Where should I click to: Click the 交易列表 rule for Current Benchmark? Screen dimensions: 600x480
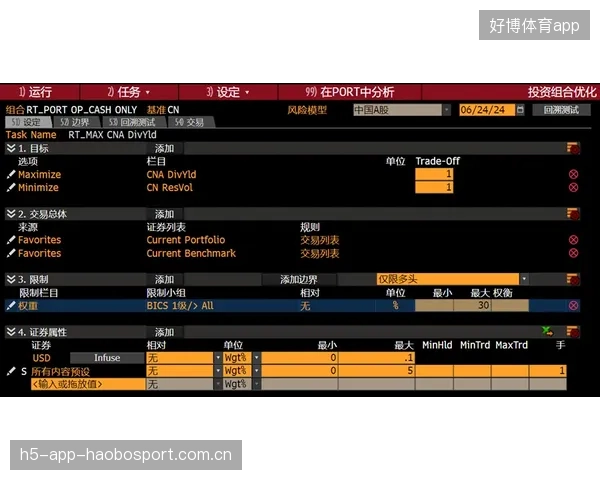coord(320,253)
